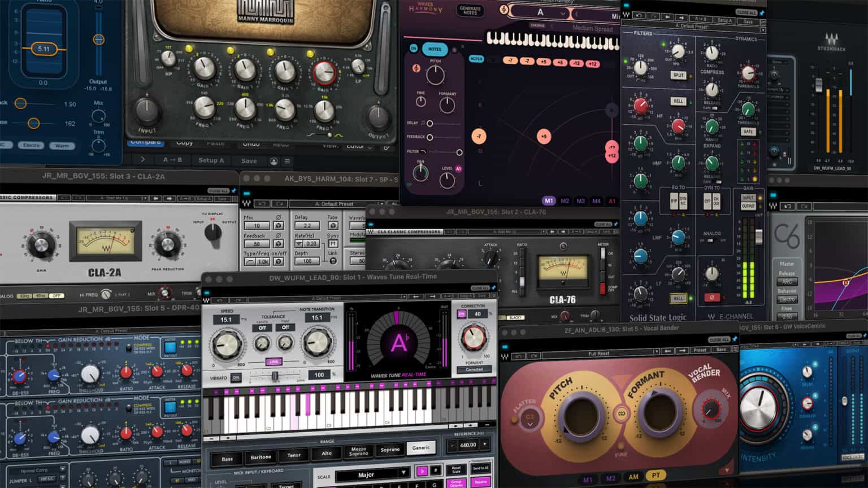
Task: Select the Generic range button in Waves Tune
Action: 420,448
